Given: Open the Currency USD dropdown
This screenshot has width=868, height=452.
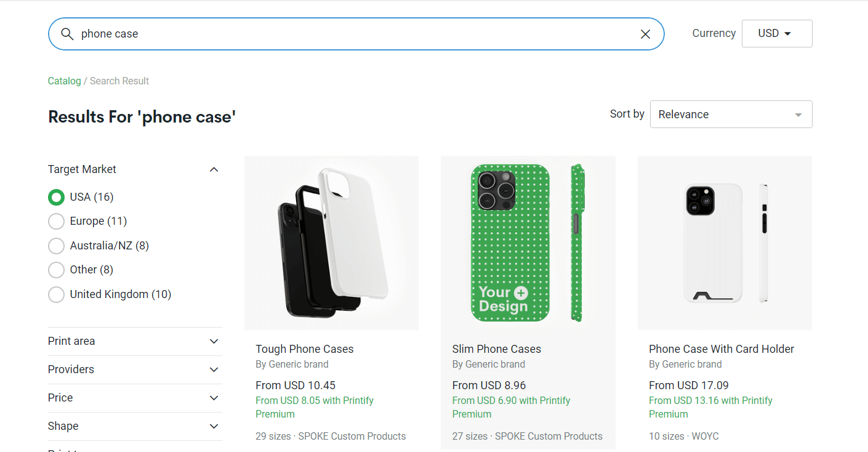Looking at the screenshot, I should point(777,33).
